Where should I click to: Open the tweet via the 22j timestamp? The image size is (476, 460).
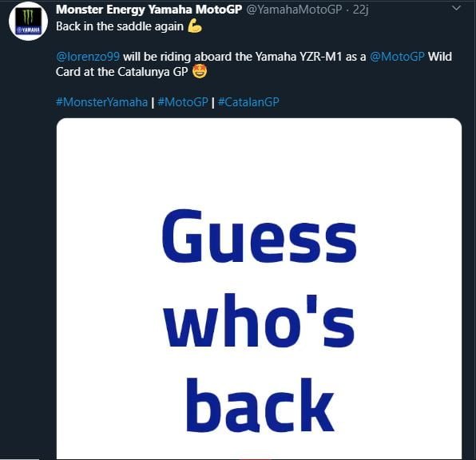(x=361, y=10)
